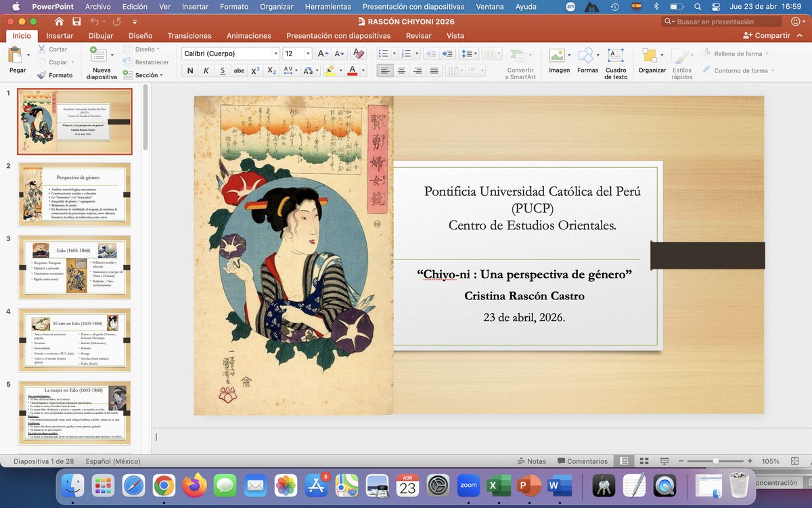Clear all formatting with eraser icon
Image resolution: width=812 pixels, height=508 pixels.
[359, 54]
